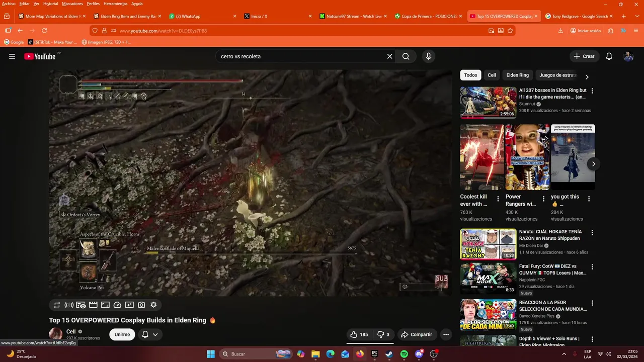Viewport: 644px width, 362px height.
Task: Click Iniciar sesión in the Firefox toolbar
Action: pyautogui.click(x=586, y=31)
